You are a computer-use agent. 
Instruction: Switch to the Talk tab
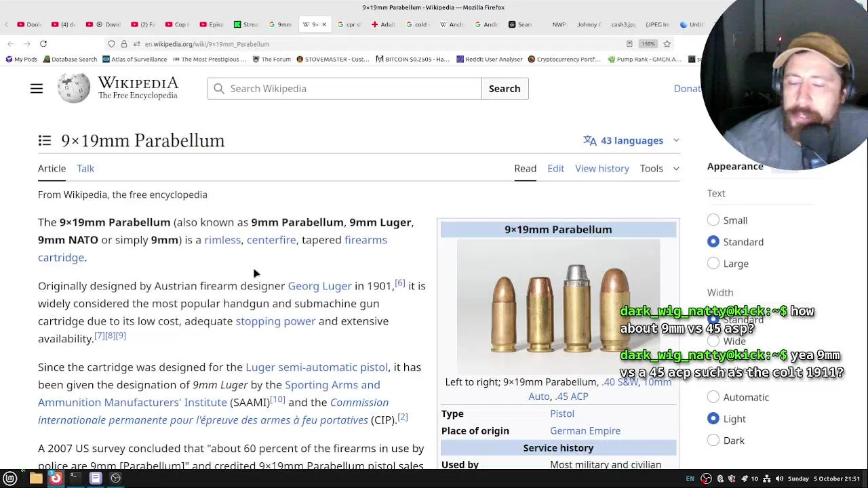pos(85,168)
